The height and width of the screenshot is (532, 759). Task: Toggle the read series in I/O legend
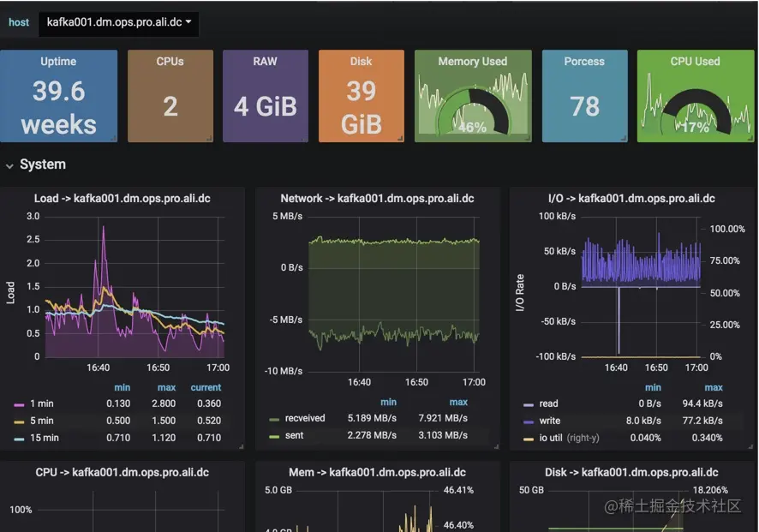[x=548, y=403]
